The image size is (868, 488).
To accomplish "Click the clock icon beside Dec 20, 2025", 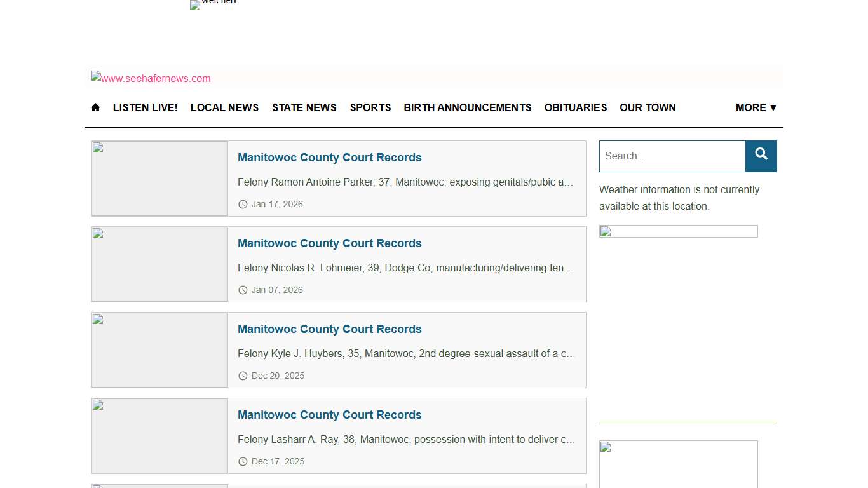I will coord(243,376).
